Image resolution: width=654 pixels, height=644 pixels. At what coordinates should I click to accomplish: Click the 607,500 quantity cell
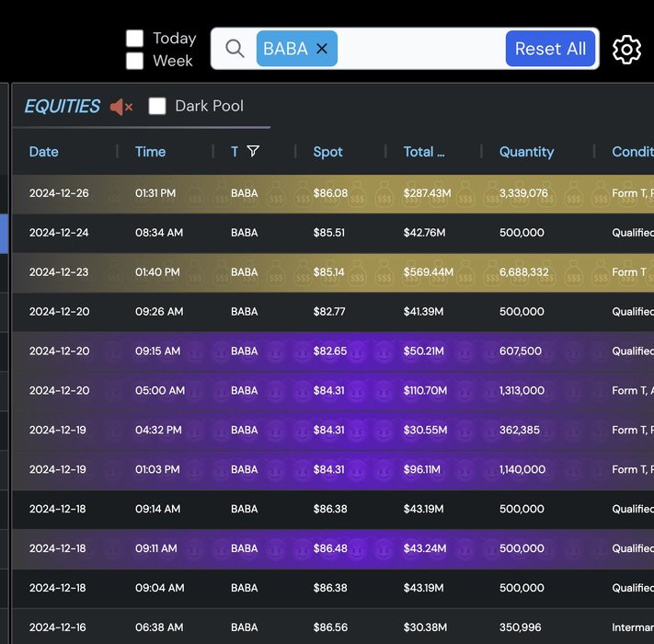pyautogui.click(x=521, y=351)
